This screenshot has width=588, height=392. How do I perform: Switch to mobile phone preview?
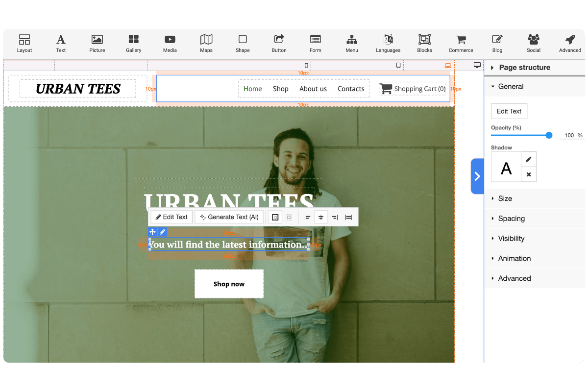(x=306, y=64)
